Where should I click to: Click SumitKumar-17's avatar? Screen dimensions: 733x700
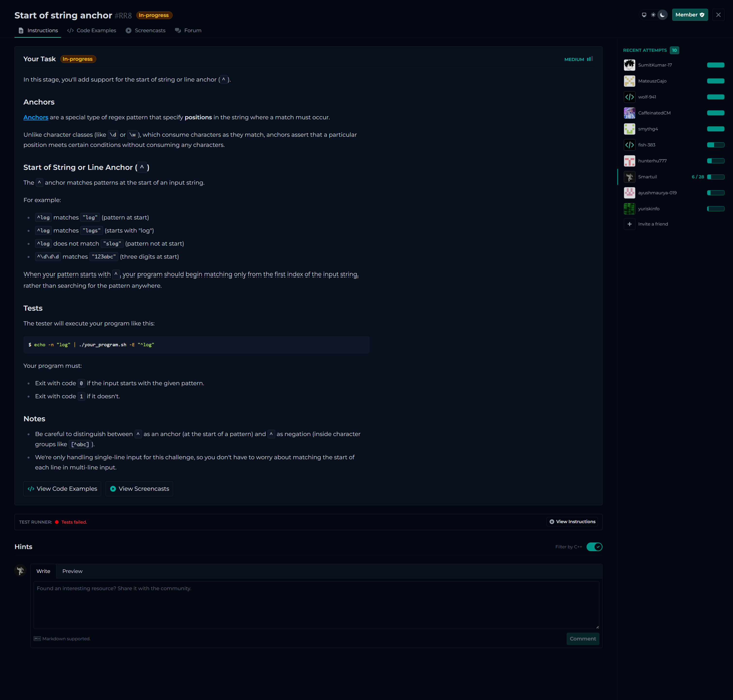629,65
